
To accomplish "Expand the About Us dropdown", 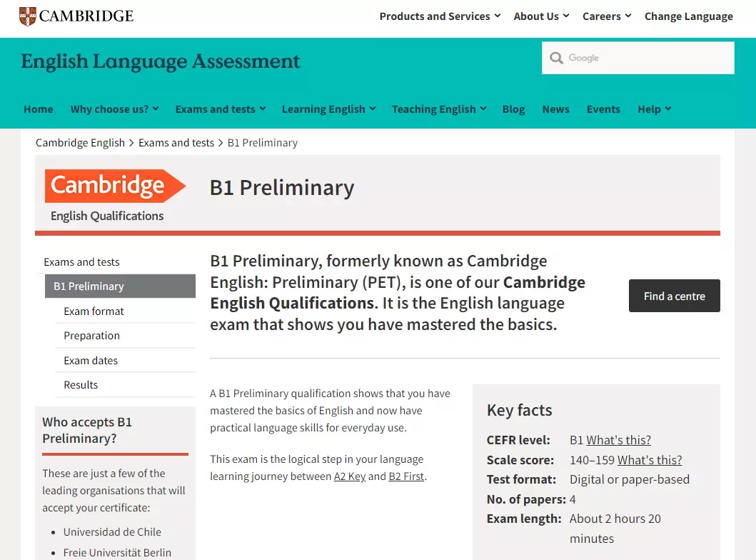I will [541, 16].
